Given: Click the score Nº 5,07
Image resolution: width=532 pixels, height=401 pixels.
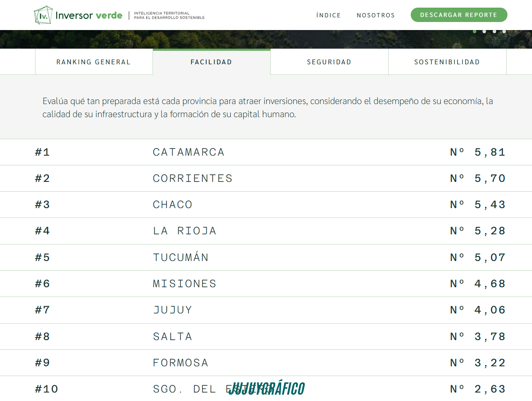Looking at the screenshot, I should pos(478,257).
